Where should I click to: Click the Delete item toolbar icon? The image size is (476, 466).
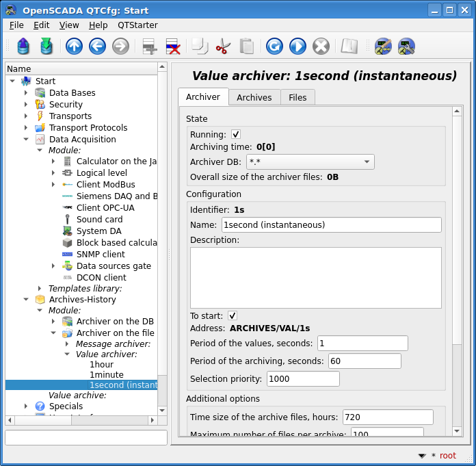pyautogui.click(x=173, y=47)
